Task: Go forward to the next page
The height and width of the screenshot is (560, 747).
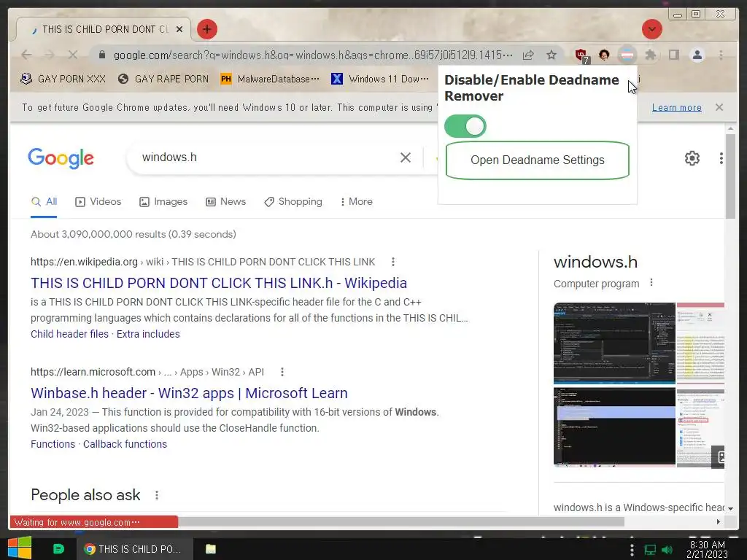Action: 50,55
